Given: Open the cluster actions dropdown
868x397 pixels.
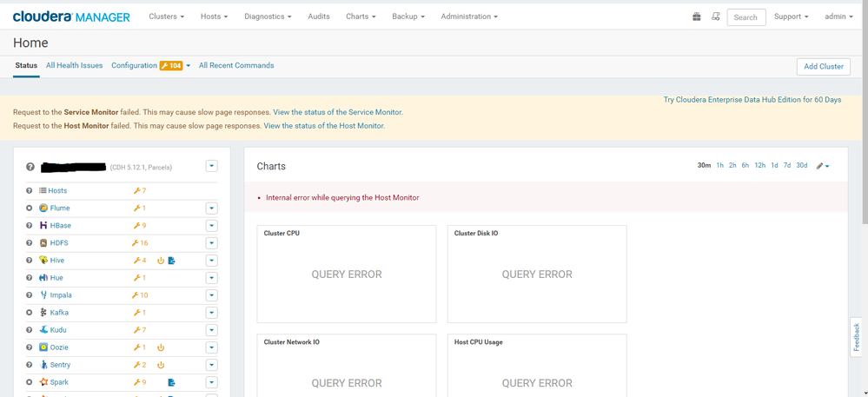Looking at the screenshot, I should [211, 166].
